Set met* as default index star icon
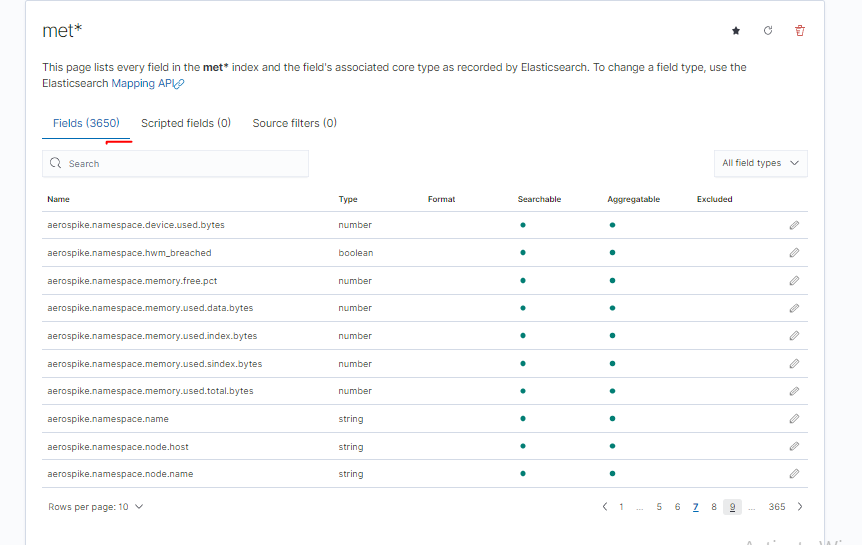 point(736,31)
